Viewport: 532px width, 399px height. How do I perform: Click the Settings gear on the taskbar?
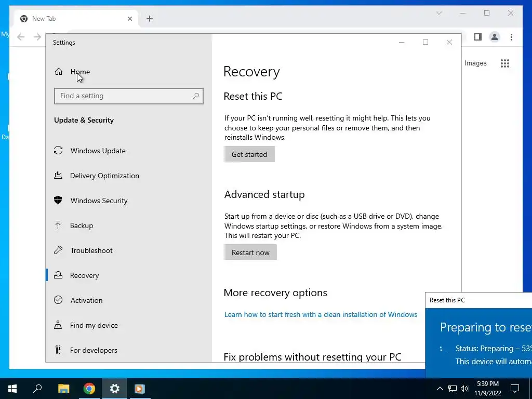pos(115,389)
